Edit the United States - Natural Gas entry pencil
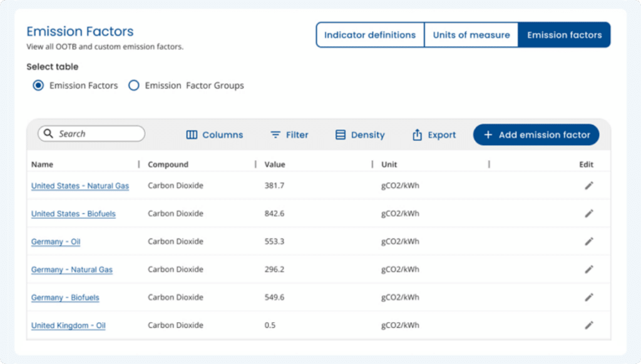The height and width of the screenshot is (364, 641). (588, 185)
